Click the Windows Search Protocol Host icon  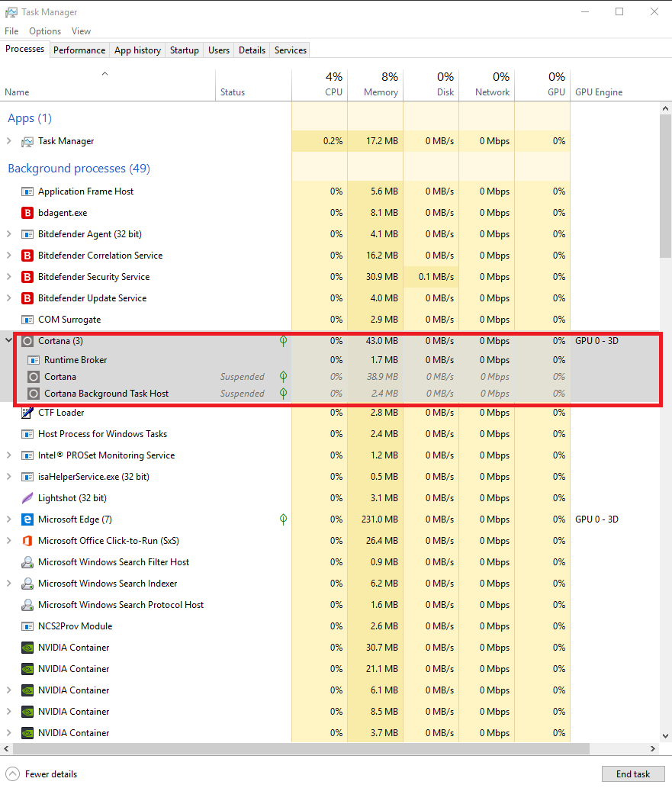coord(27,605)
